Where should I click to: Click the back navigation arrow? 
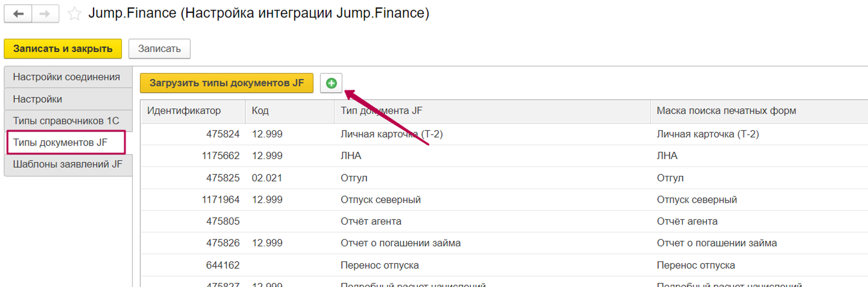18,14
